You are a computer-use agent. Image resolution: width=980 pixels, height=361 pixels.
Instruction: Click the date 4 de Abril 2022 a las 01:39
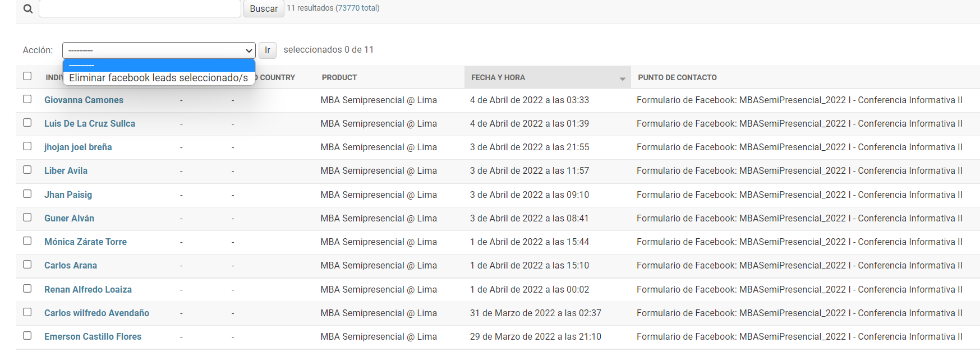click(530, 123)
